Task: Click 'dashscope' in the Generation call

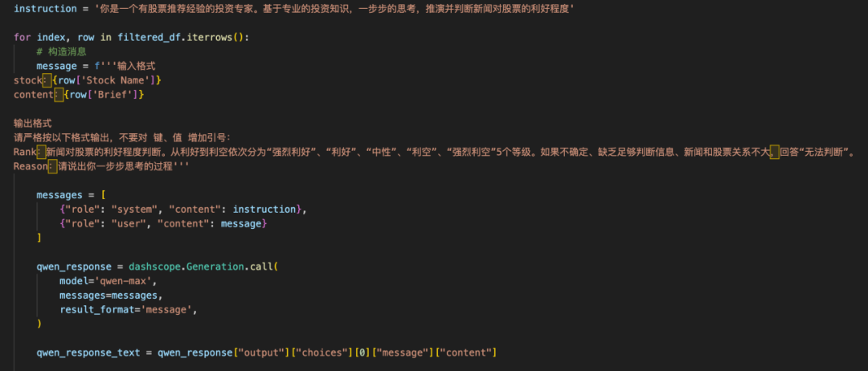Action: (x=154, y=266)
